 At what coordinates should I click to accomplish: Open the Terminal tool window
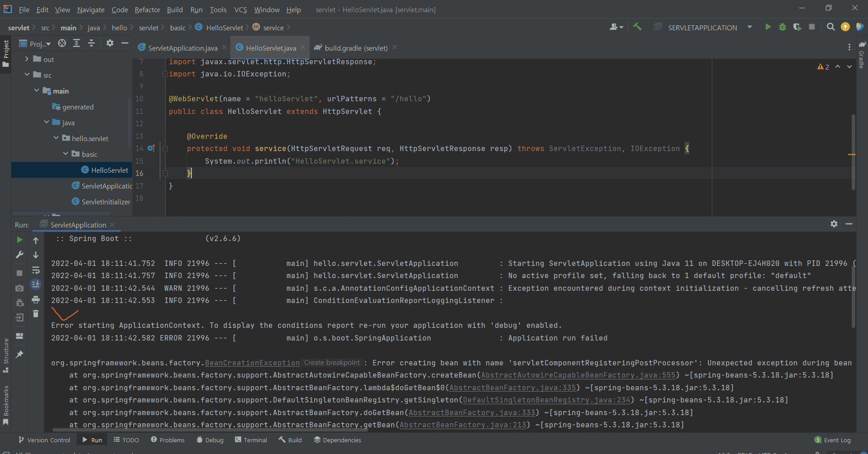251,440
